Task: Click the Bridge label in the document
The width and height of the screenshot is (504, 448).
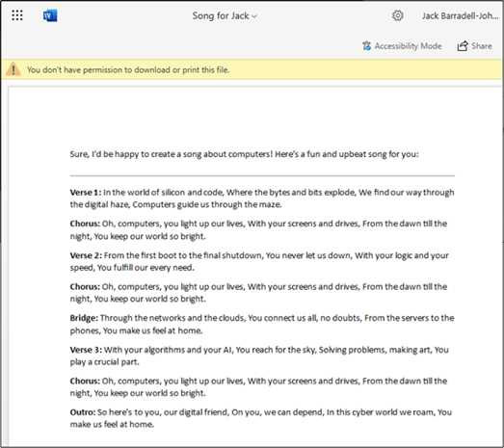Action: click(84, 318)
